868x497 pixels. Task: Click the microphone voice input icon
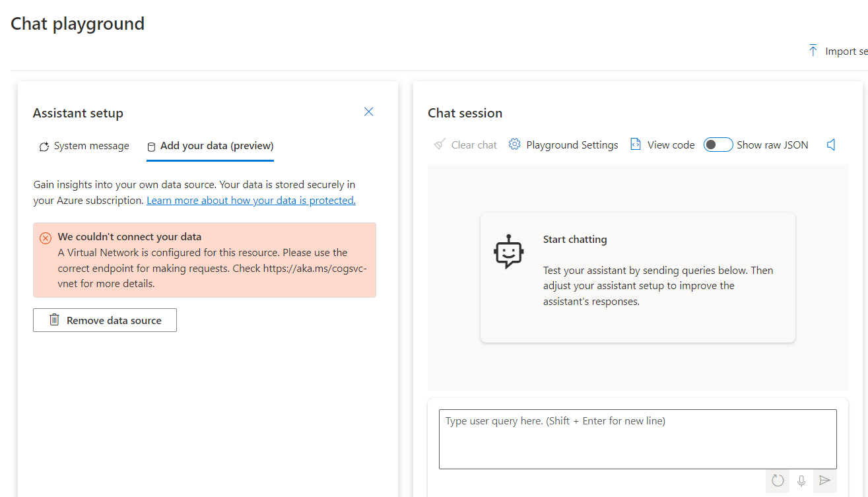[801, 481]
